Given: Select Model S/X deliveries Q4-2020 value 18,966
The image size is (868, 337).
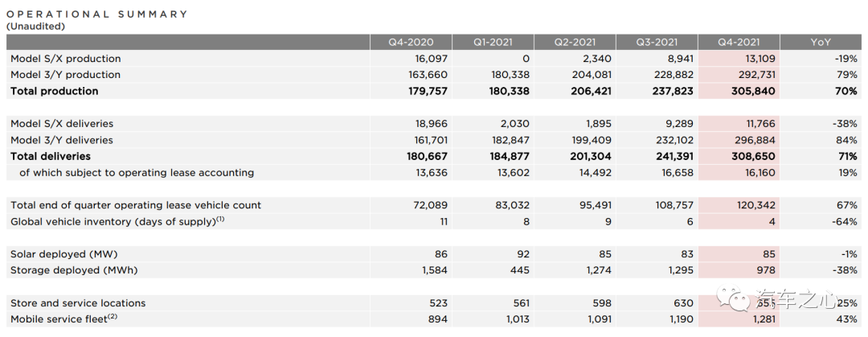Looking at the screenshot, I should [432, 124].
